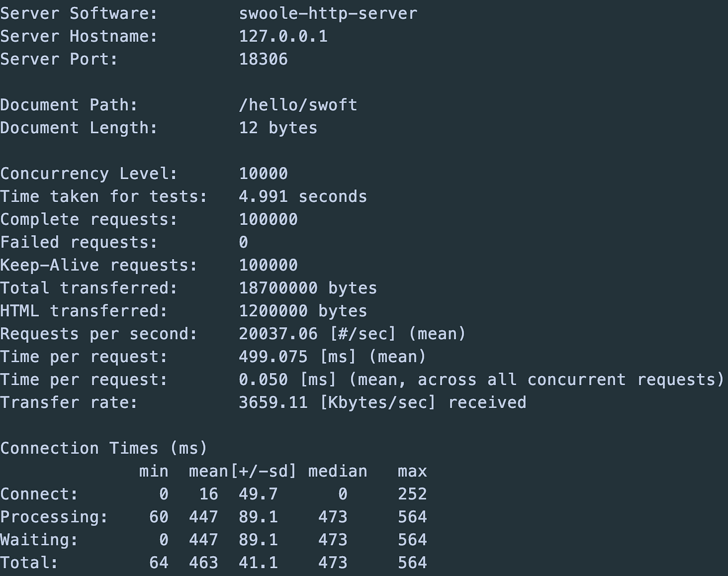Screen dimensions: 728x576
Task: Click the 4.991 seconds time value
Action: 303,197
